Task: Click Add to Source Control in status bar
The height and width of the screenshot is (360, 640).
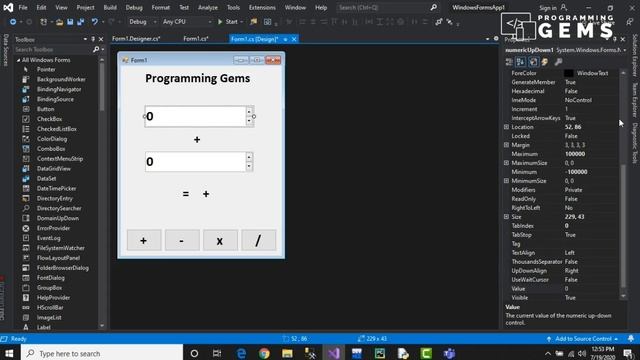Action: [x=582, y=338]
